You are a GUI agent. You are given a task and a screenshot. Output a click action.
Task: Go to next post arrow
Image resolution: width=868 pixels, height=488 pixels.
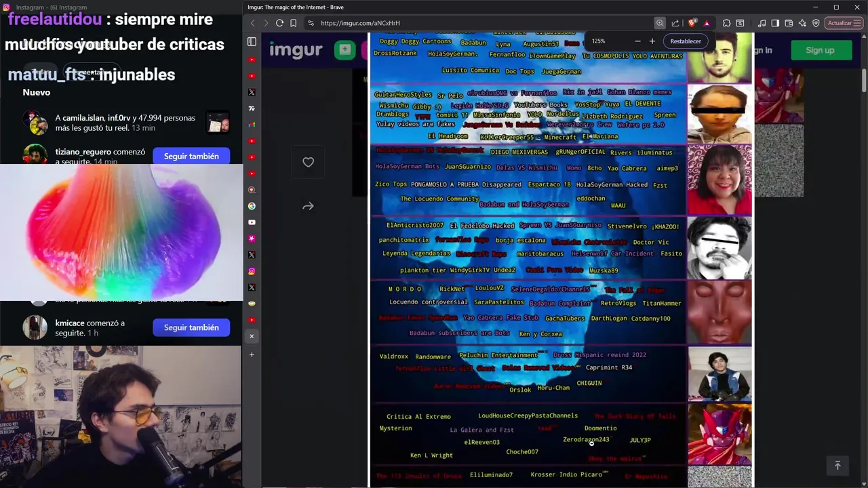[x=308, y=206]
